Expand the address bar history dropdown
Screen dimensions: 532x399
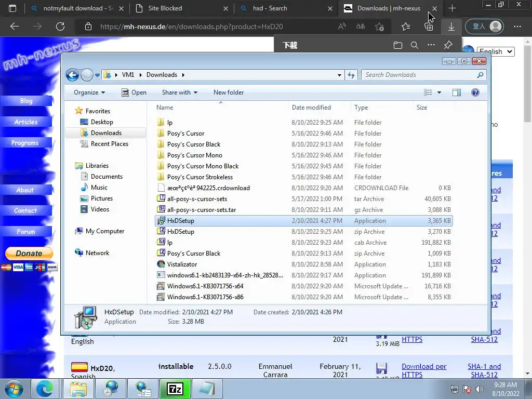[339, 75]
